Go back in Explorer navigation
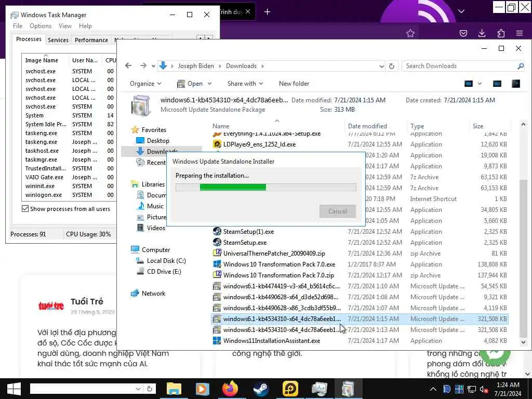 tap(128, 65)
